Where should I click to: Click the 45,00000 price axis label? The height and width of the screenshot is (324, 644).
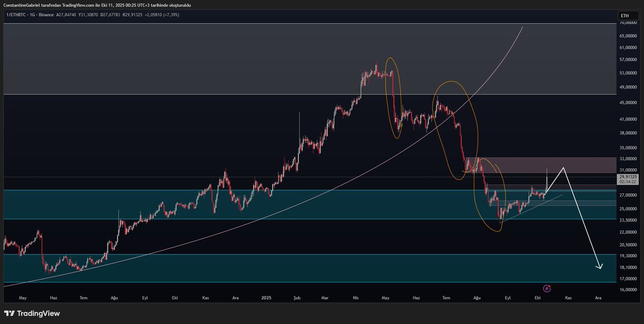click(x=628, y=103)
